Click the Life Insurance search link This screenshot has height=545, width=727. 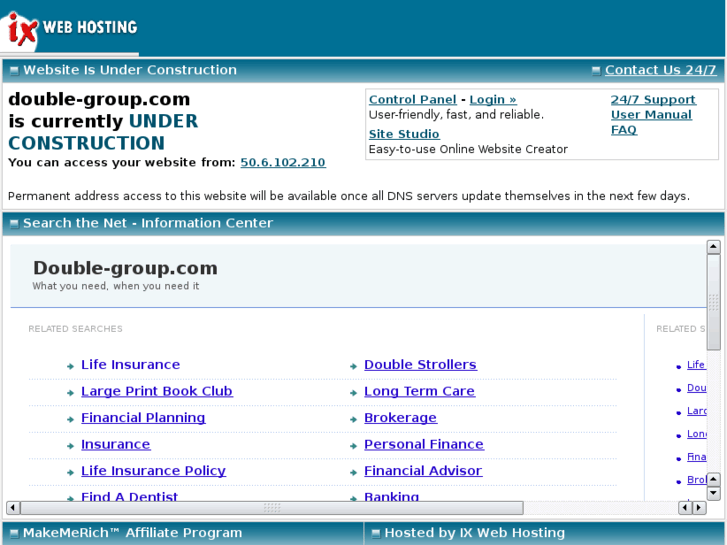click(x=130, y=365)
